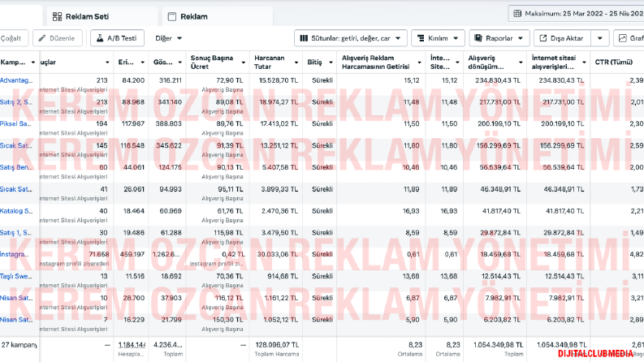This screenshot has width=644, height=362.
Task: Select the 914,68 TL spent cell
Action: click(x=283, y=276)
